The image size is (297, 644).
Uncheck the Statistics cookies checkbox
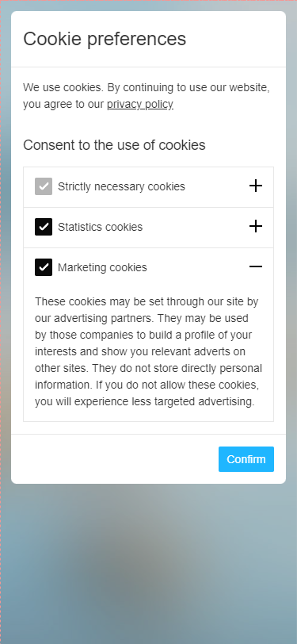tap(44, 227)
